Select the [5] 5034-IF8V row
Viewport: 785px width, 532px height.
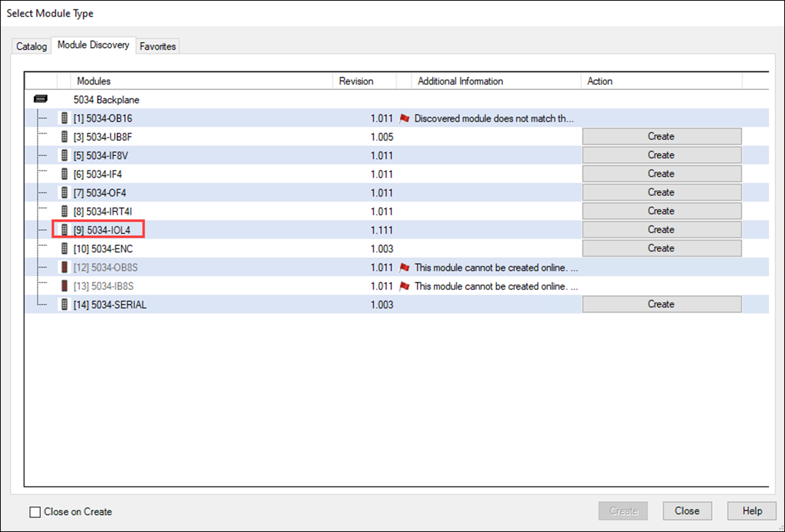pos(397,155)
